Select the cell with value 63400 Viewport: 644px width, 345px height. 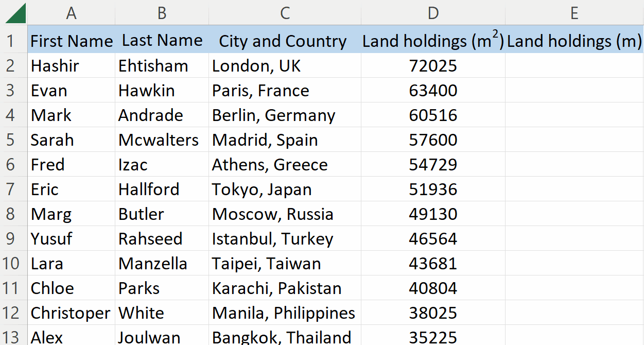[433, 90]
